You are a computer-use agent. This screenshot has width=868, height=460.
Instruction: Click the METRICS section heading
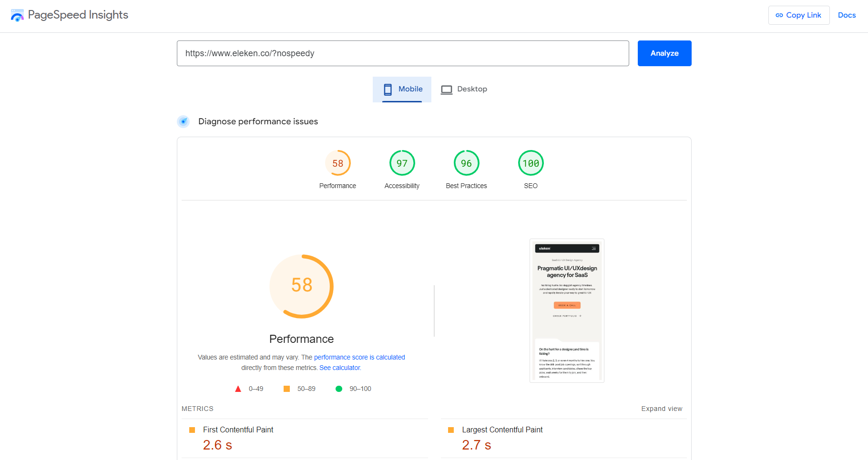pyautogui.click(x=197, y=409)
